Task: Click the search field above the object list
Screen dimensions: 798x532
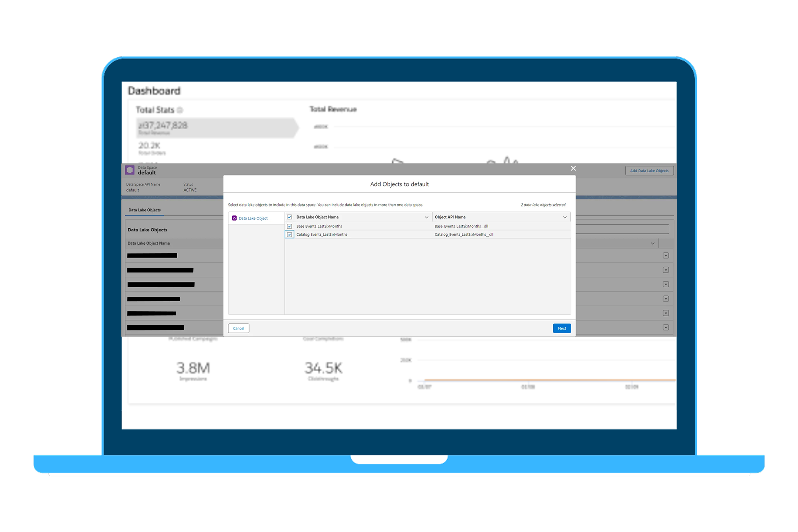Action: pyautogui.click(x=622, y=229)
